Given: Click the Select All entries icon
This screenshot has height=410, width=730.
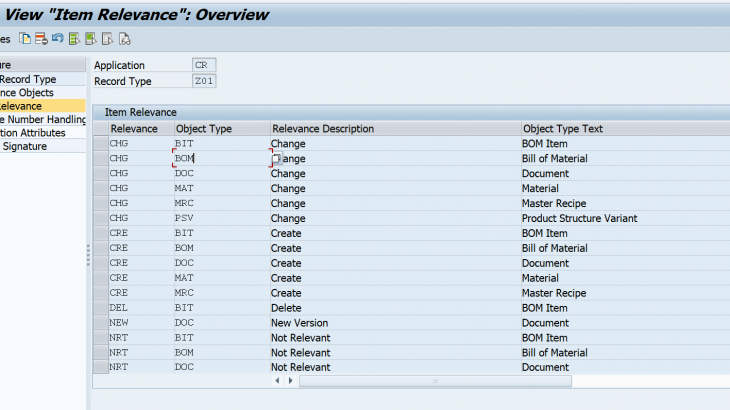Looking at the screenshot, I should (x=74, y=39).
